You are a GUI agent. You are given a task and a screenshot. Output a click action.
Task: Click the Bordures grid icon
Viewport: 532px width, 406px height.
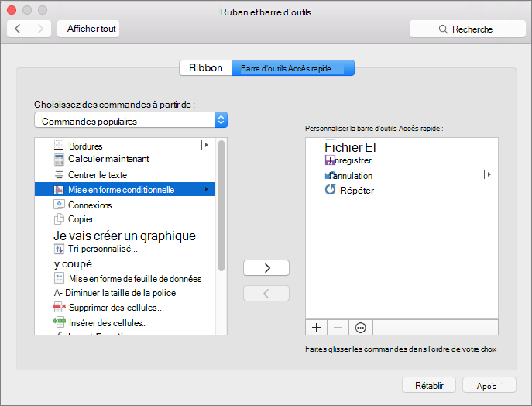pyautogui.click(x=59, y=146)
